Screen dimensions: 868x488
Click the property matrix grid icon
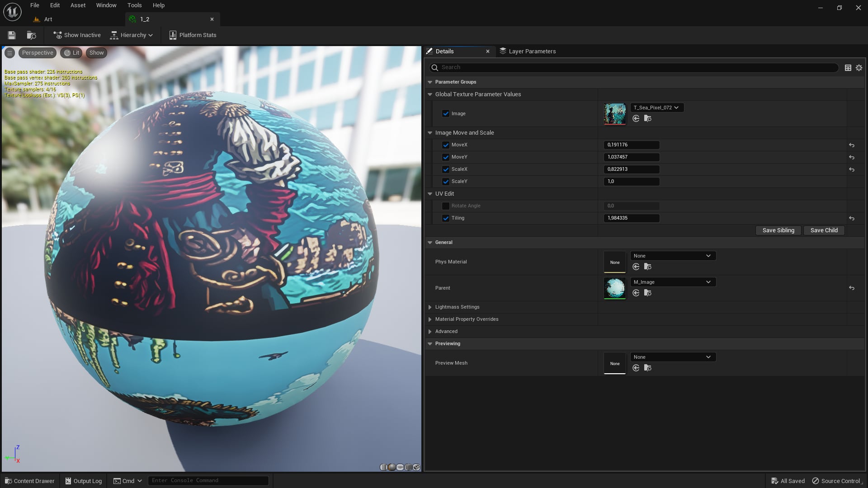[x=848, y=68]
